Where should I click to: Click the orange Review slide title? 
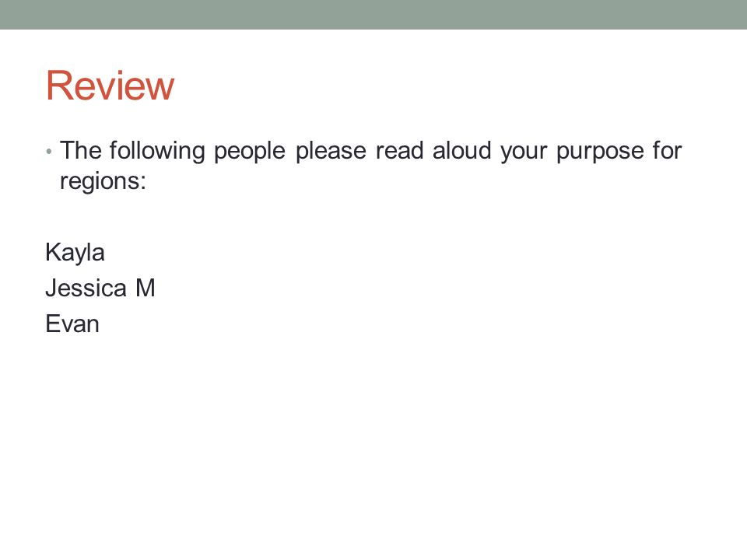(x=110, y=86)
